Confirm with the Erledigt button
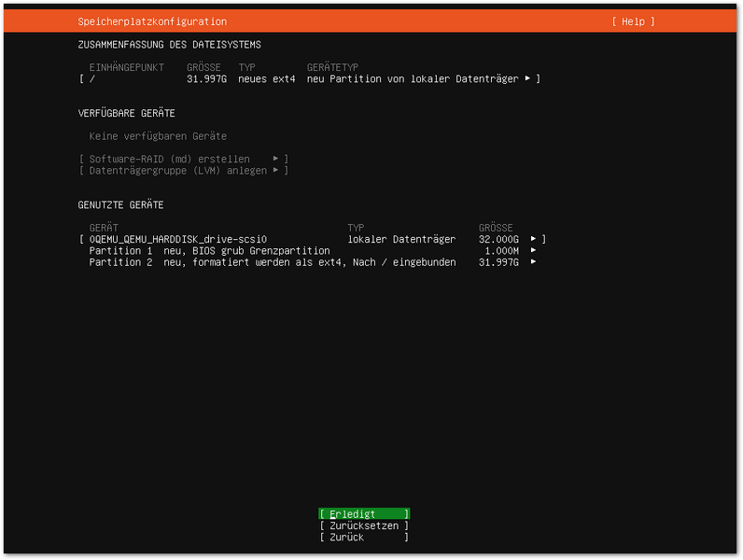 (x=364, y=514)
